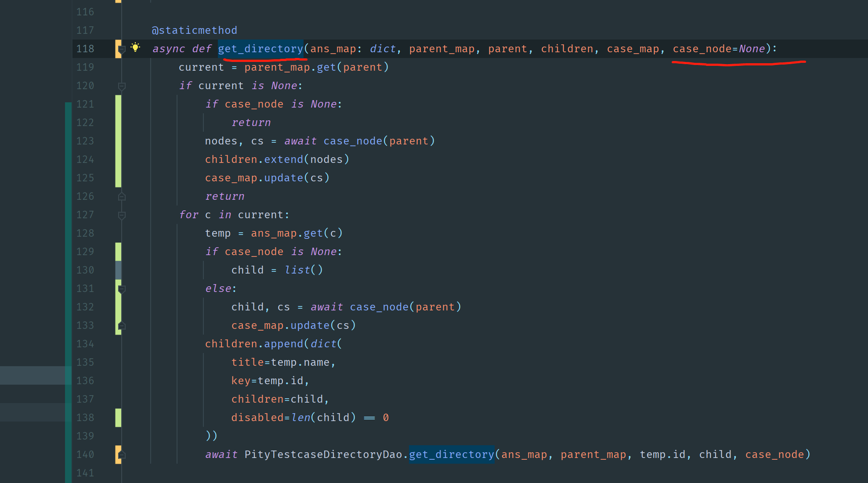Collapse the 'if current is None' block at line 120

coord(122,86)
